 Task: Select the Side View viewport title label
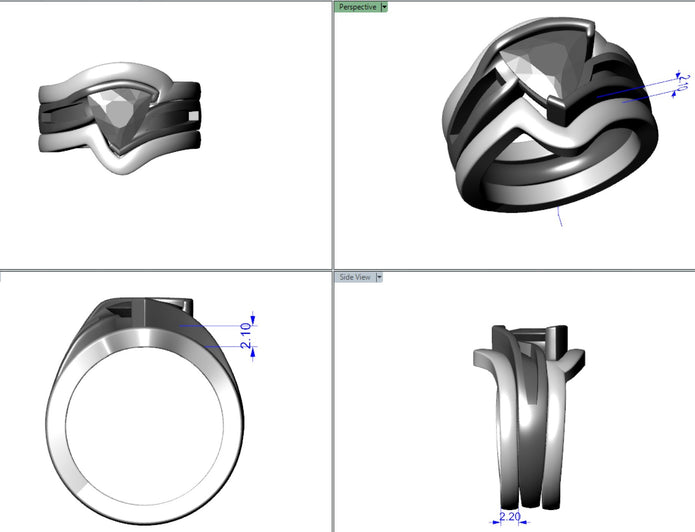coord(355,277)
